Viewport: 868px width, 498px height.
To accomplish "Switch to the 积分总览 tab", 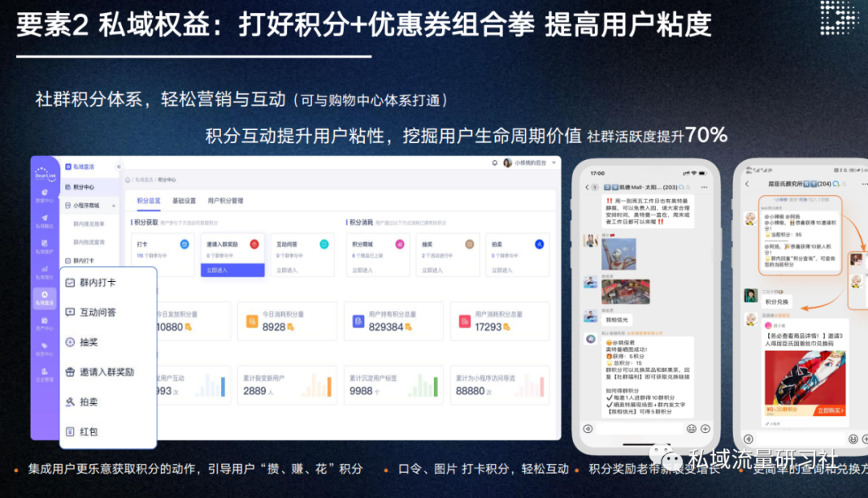I will click(149, 201).
